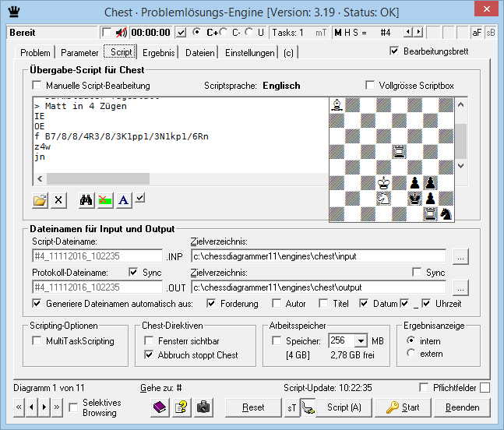Click the black knight in the board corner
Screen dimensions: 504x430
pyautogui.click(x=446, y=213)
